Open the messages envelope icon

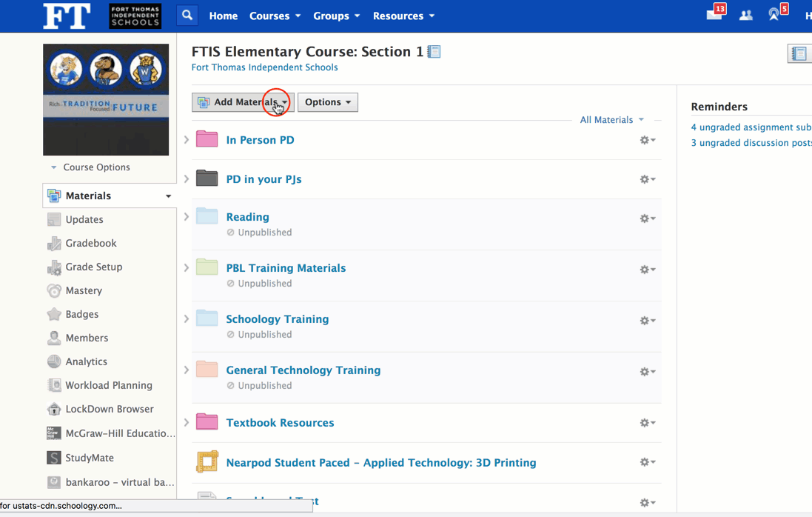point(714,15)
